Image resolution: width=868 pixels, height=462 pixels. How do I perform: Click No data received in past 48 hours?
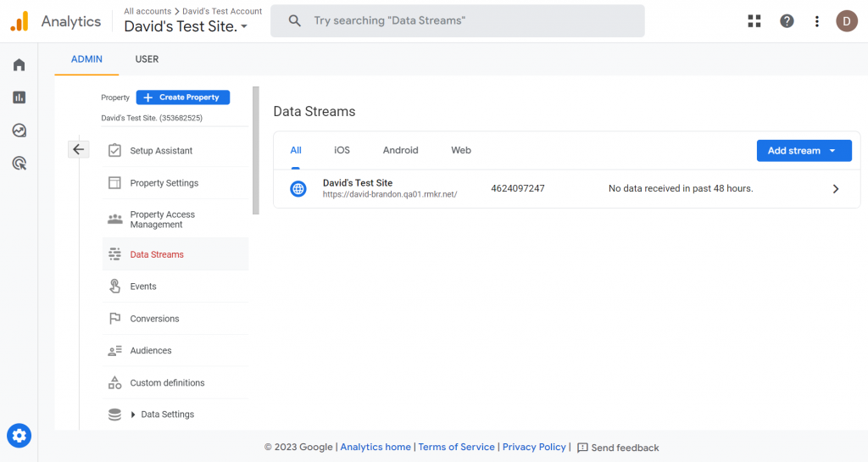coord(681,189)
